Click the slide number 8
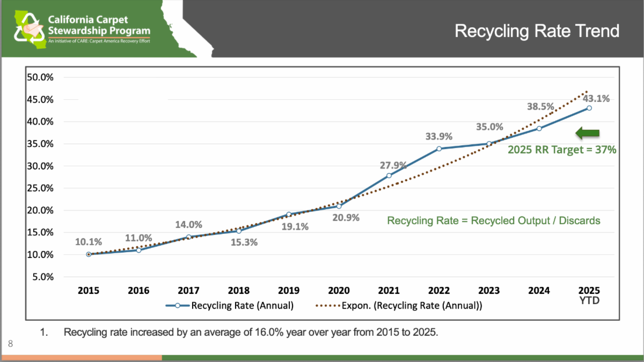Image resolution: width=644 pixels, height=362 pixels. point(10,343)
